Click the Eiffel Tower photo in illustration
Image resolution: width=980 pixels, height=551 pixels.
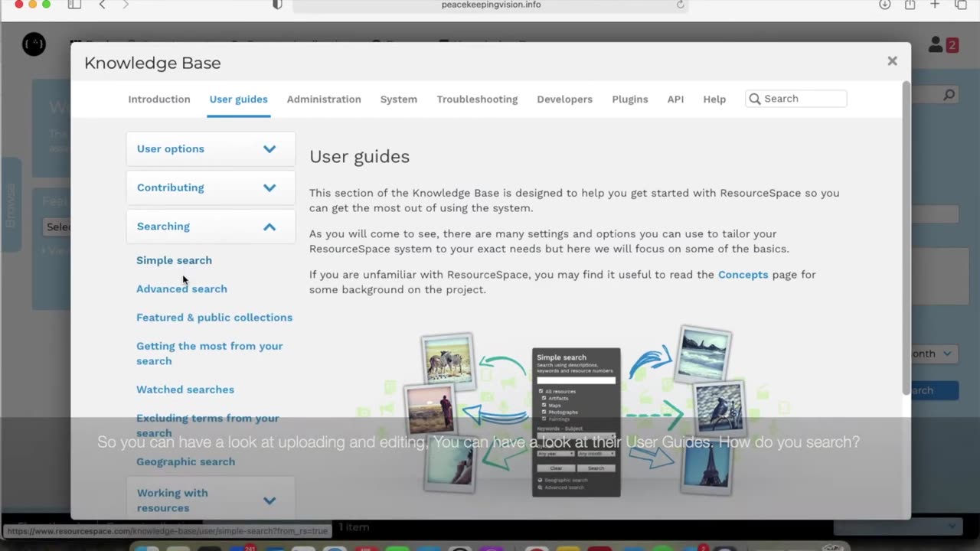706,467
